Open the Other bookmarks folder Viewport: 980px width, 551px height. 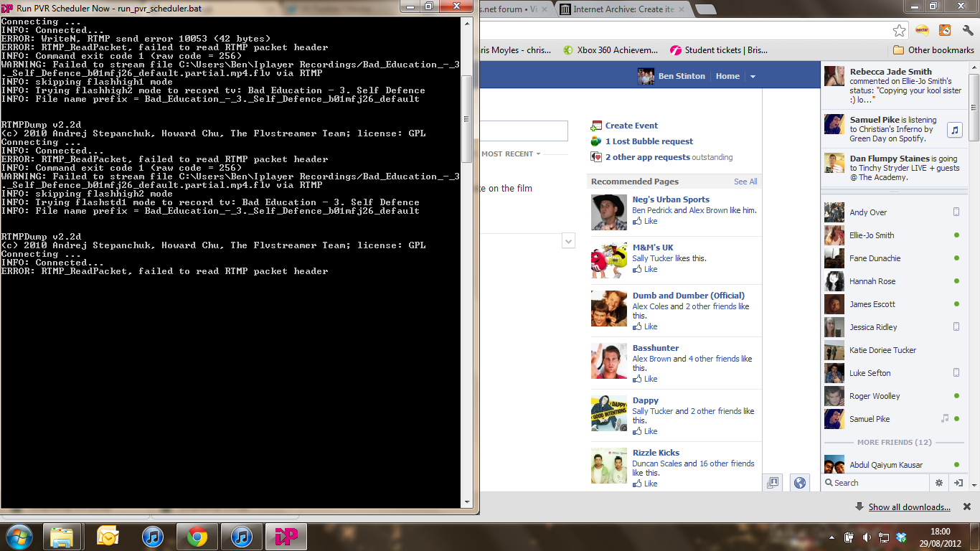[x=933, y=50]
